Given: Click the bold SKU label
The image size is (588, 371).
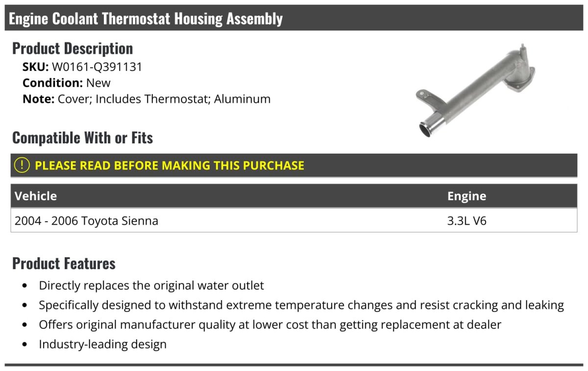Looking at the screenshot, I should click(36, 67).
